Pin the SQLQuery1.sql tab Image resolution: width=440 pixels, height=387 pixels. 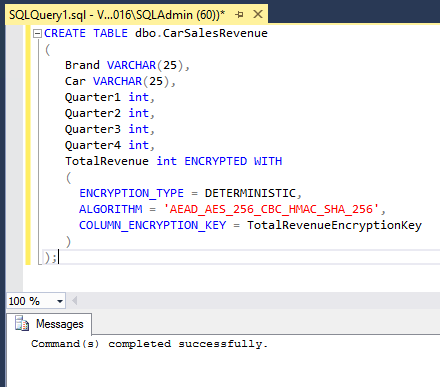[239, 15]
